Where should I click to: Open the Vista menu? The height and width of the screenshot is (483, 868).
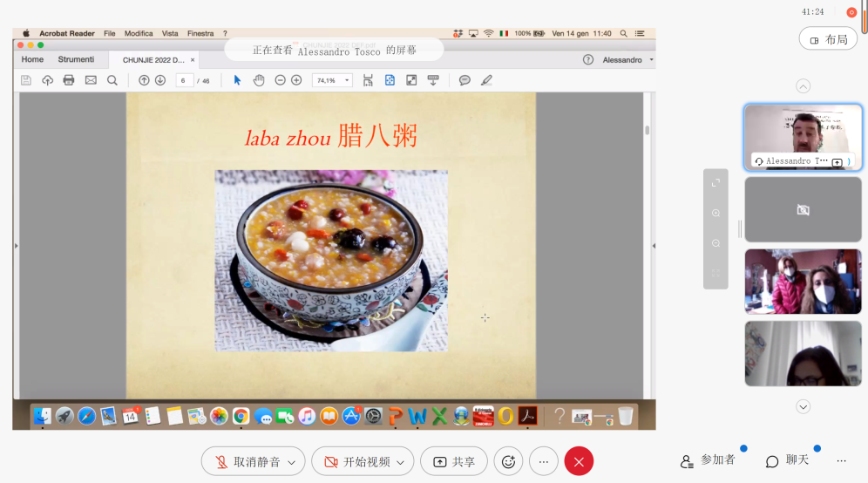pos(170,33)
